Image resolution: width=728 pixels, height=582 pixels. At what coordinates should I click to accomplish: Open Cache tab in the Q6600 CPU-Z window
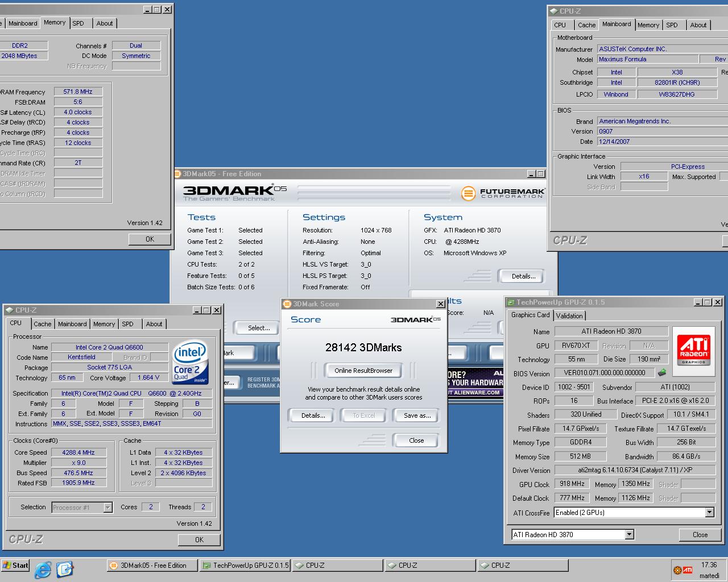(42, 324)
